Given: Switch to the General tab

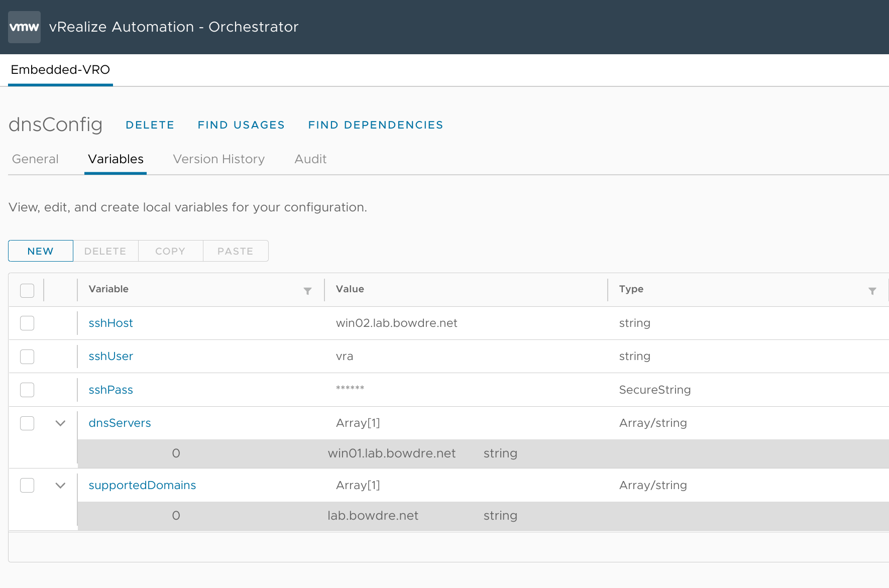Looking at the screenshot, I should point(35,159).
